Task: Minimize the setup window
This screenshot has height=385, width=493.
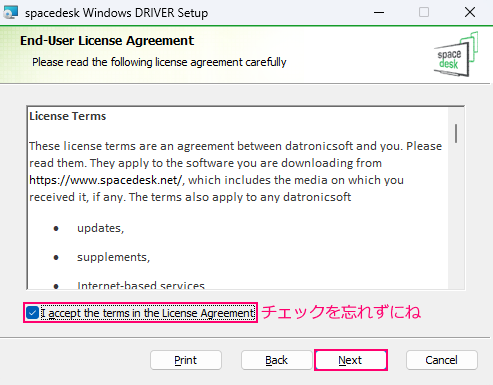Action: pyautogui.click(x=379, y=13)
